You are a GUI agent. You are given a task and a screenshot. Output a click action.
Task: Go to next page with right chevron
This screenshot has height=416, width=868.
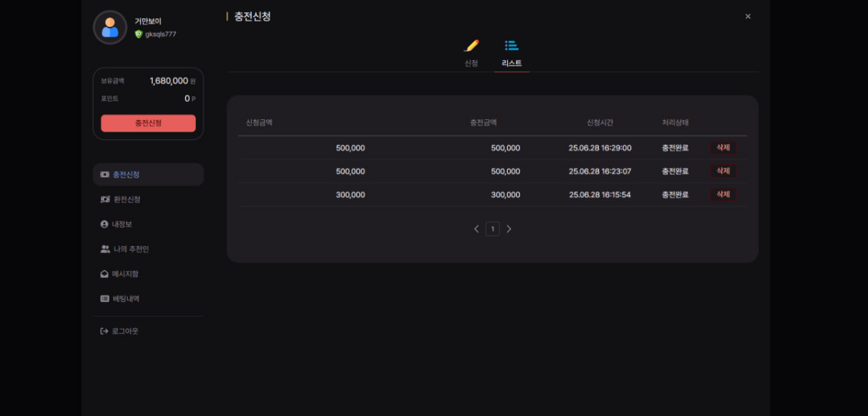509,229
